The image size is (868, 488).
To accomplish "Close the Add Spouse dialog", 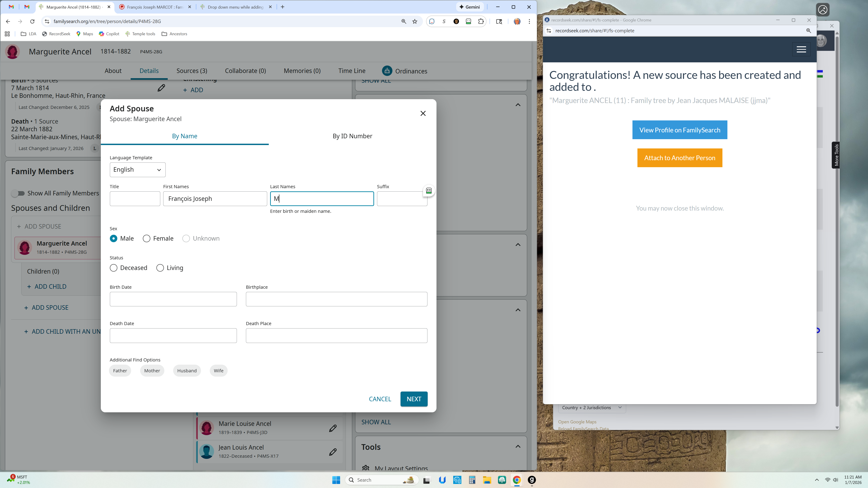I will pos(423,113).
